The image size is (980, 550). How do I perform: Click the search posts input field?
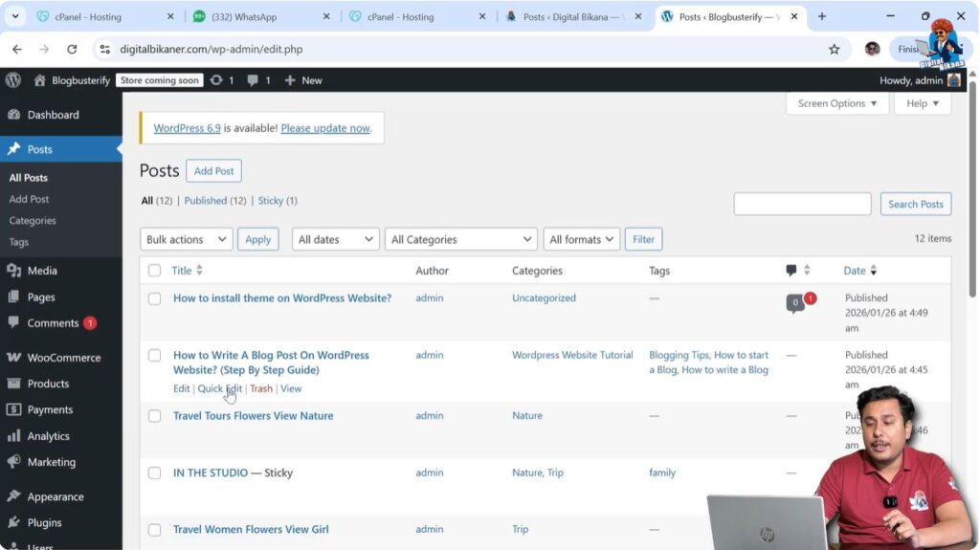(x=803, y=204)
